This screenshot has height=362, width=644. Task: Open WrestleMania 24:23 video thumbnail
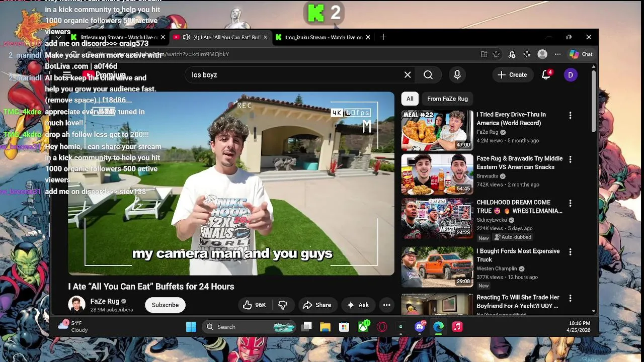click(437, 219)
